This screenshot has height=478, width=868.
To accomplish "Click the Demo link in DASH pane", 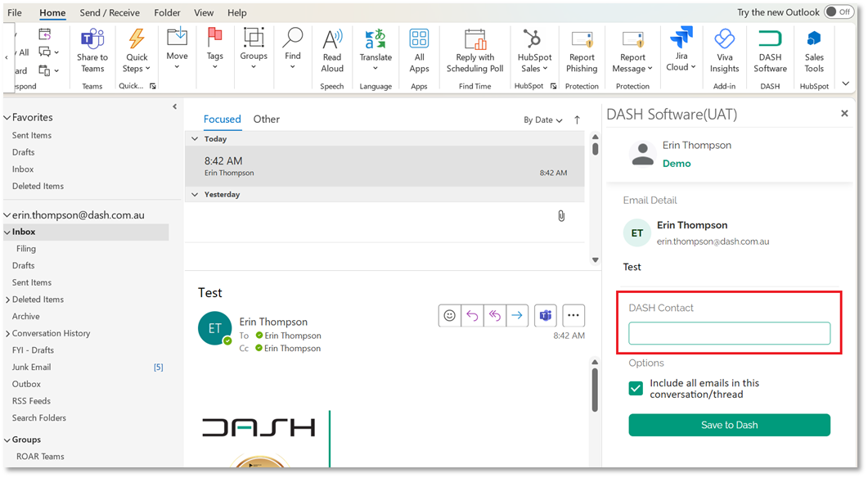I will point(677,164).
